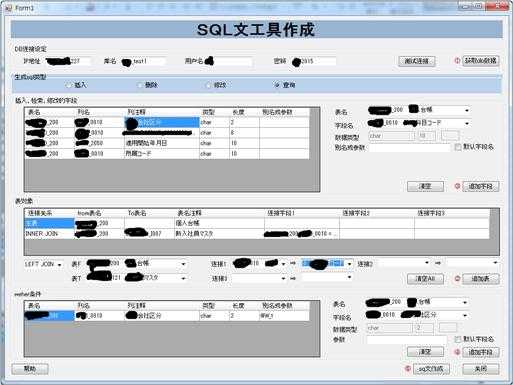Select the 会社区分 cell in where条件 grid
The width and height of the screenshot is (513, 385).
(162, 316)
